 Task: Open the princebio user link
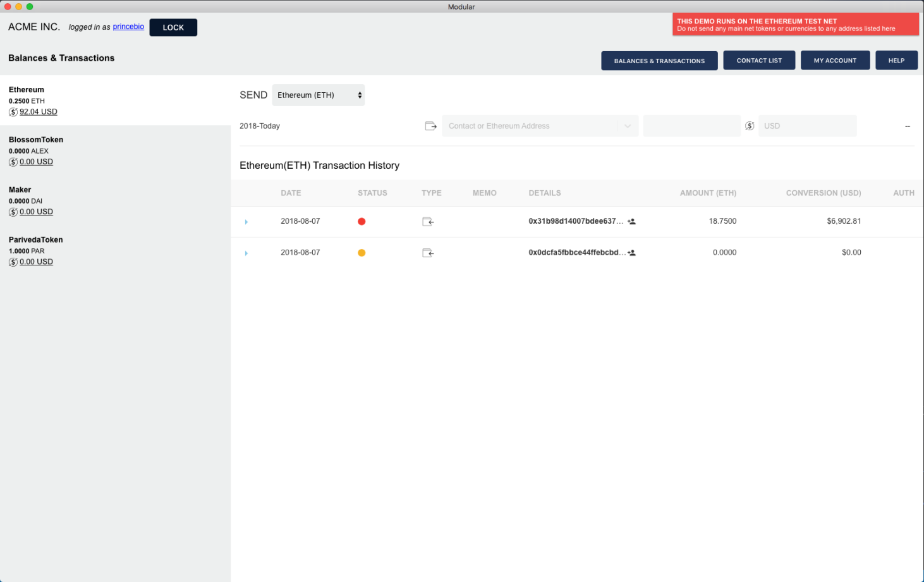[128, 27]
